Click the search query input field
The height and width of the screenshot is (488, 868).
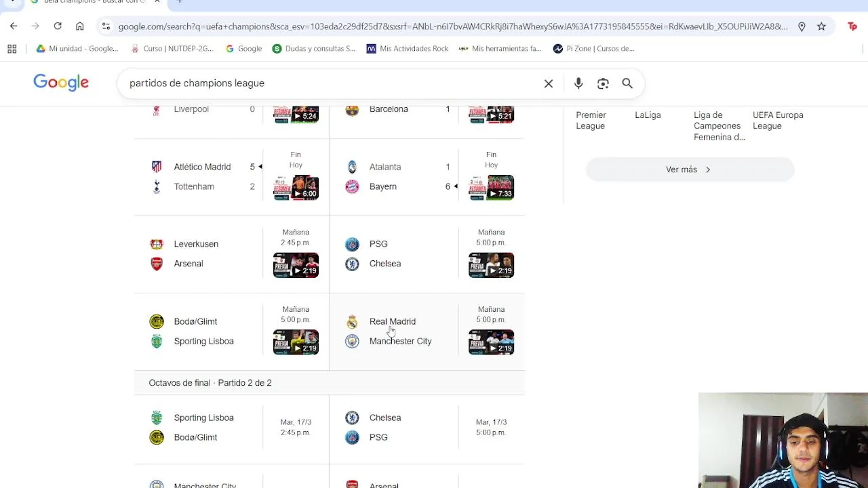[332, 83]
